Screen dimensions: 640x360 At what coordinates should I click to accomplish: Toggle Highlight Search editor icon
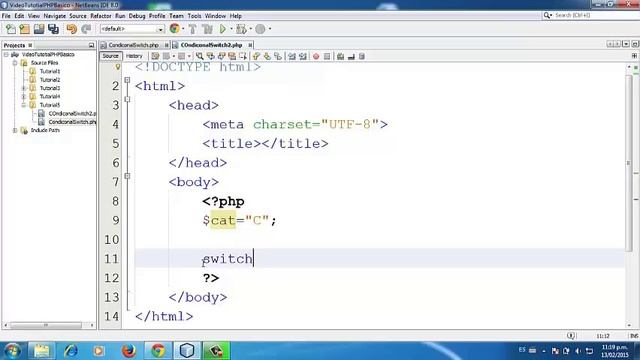coord(232,56)
